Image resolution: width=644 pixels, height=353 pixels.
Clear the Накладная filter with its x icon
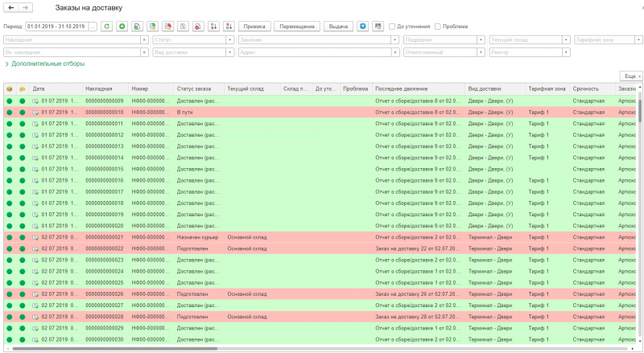click(x=144, y=39)
